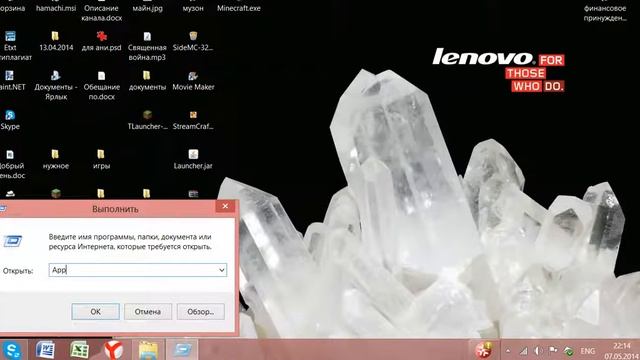Image resolution: width=640 pixels, height=360 pixels.
Task: Select the Paint.NET desktop icon
Action: coord(10,76)
